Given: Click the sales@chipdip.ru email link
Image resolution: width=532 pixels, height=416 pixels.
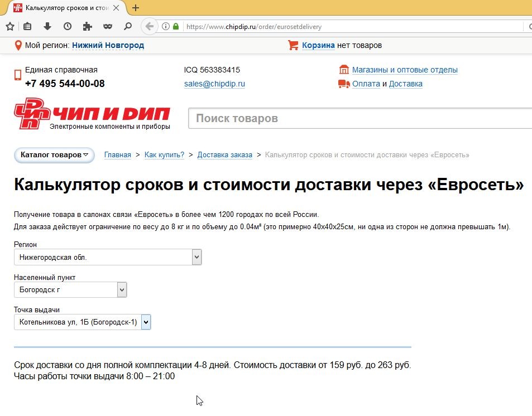Looking at the screenshot, I should (214, 84).
